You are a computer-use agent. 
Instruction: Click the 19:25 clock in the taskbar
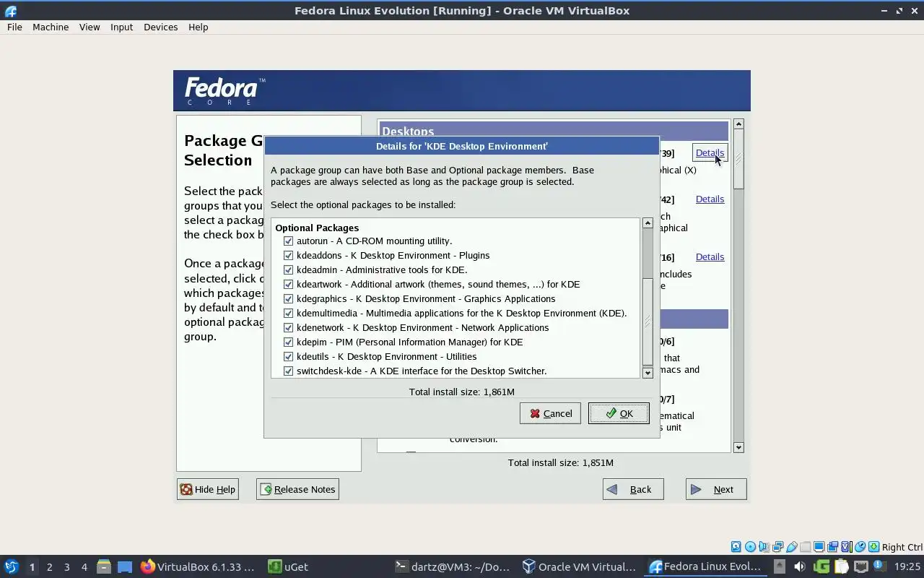(x=907, y=566)
